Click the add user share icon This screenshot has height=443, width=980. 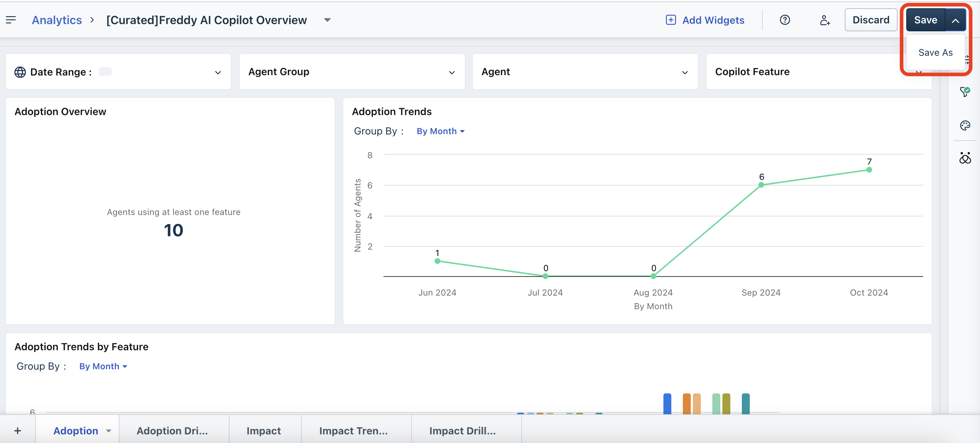click(x=825, y=20)
